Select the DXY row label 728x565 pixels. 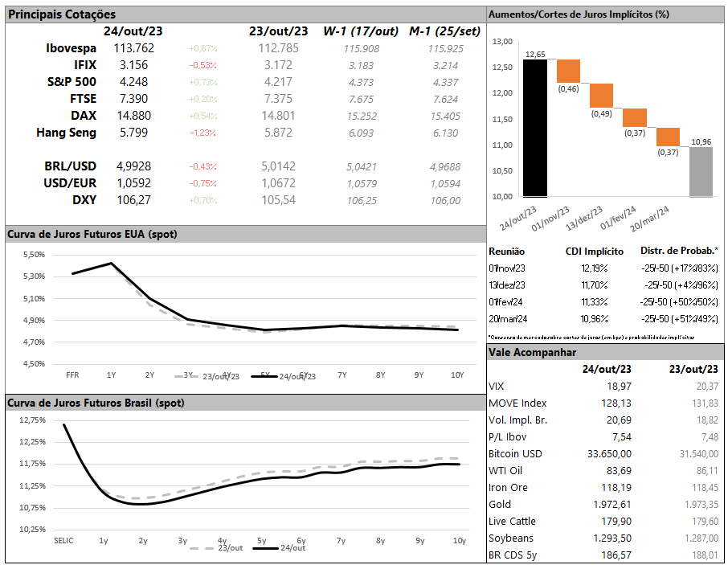pyautogui.click(x=84, y=200)
